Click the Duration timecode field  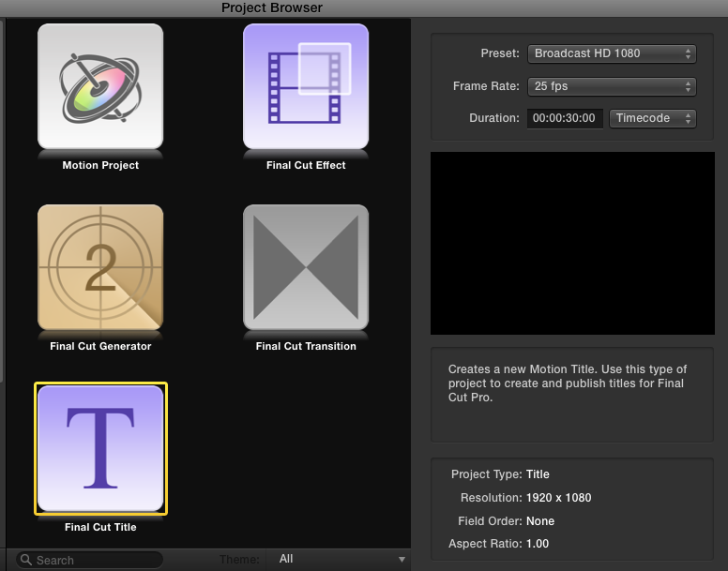565,119
